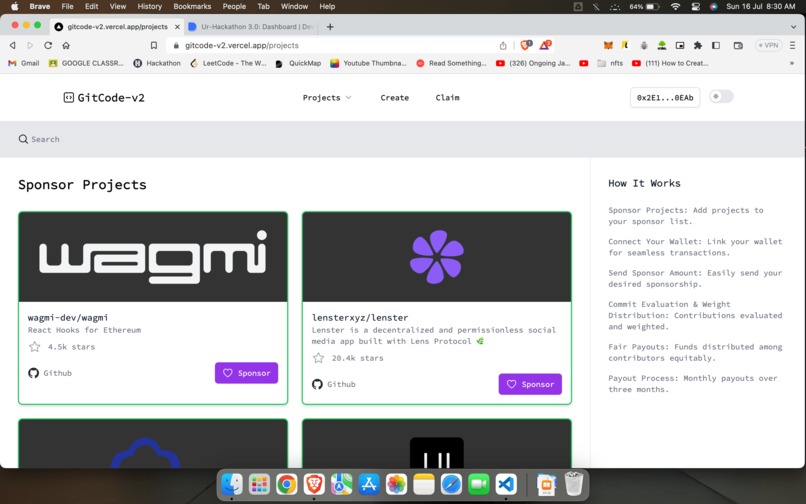Click the VPN button
The height and width of the screenshot is (504, 806).
click(x=768, y=45)
